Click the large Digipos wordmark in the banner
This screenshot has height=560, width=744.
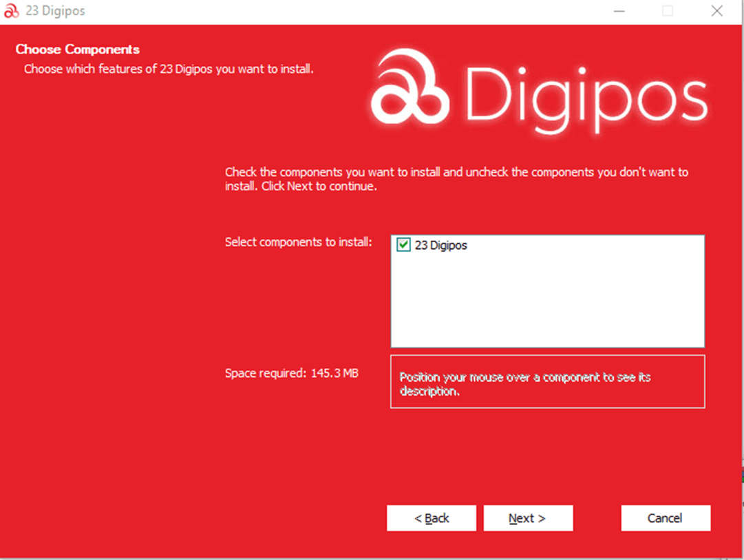[x=585, y=97]
